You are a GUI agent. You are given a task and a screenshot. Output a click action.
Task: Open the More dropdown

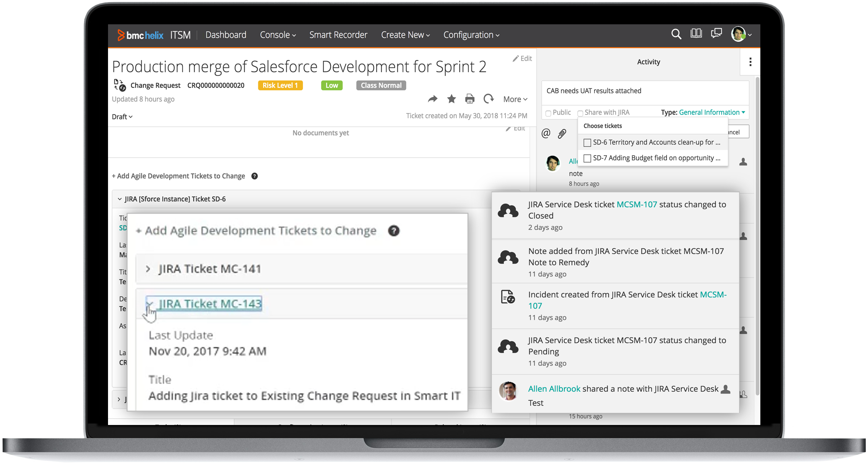coord(515,99)
